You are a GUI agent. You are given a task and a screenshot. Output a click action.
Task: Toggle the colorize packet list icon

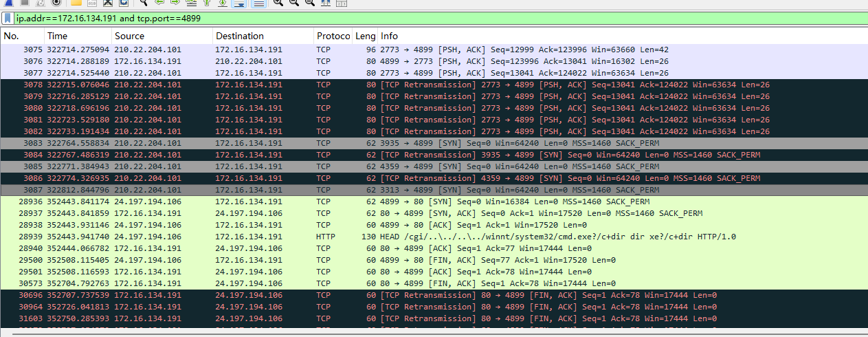coord(258,3)
